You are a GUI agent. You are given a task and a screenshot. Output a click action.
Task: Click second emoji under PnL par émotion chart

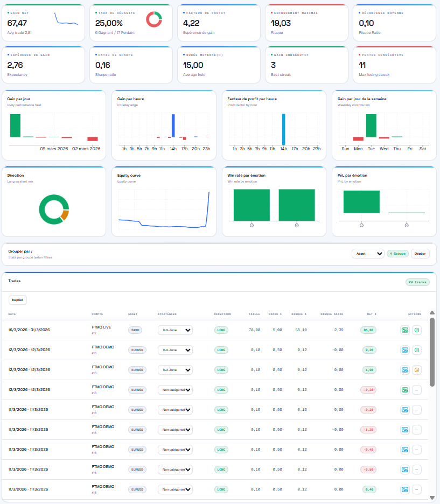pos(407,225)
